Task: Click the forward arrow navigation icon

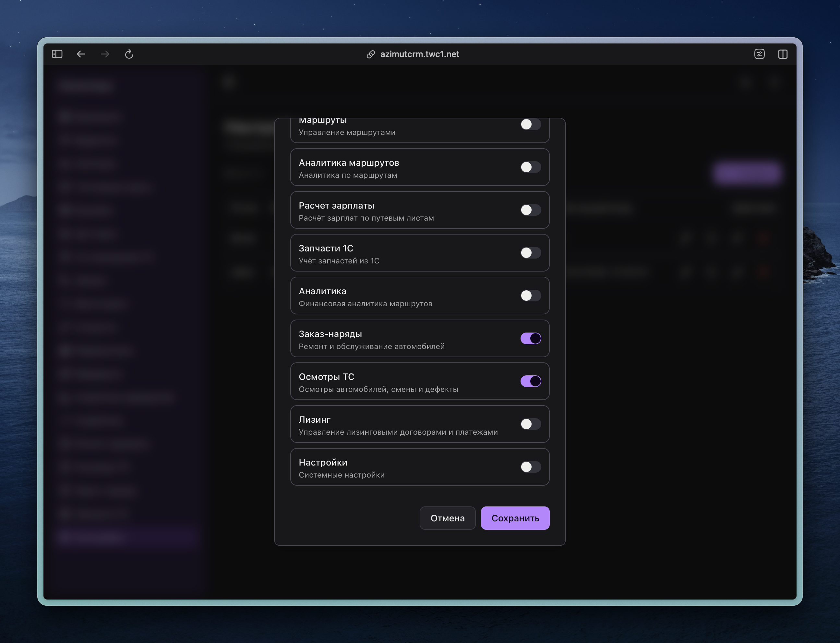Action: click(x=105, y=54)
